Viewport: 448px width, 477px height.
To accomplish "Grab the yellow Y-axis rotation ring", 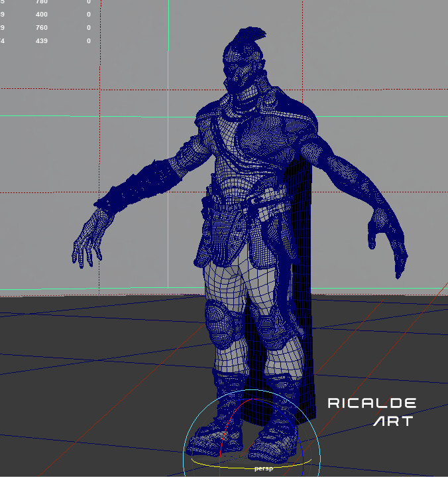I will pos(219,466).
